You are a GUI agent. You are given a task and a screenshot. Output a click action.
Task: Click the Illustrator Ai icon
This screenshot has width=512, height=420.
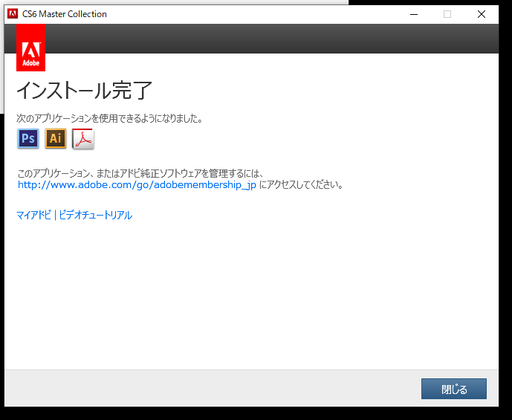click(x=56, y=138)
